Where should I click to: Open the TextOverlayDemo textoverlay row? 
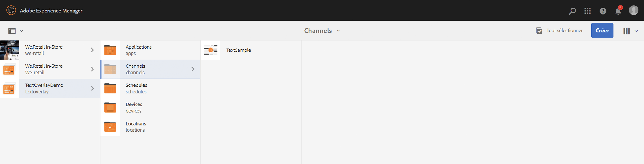coord(50,88)
